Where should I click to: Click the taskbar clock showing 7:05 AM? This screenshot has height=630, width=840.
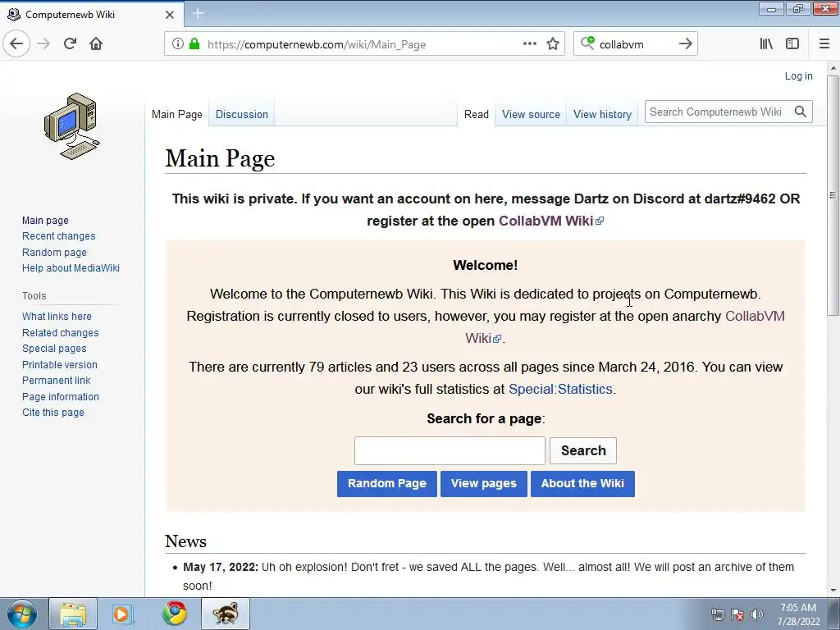click(x=798, y=614)
